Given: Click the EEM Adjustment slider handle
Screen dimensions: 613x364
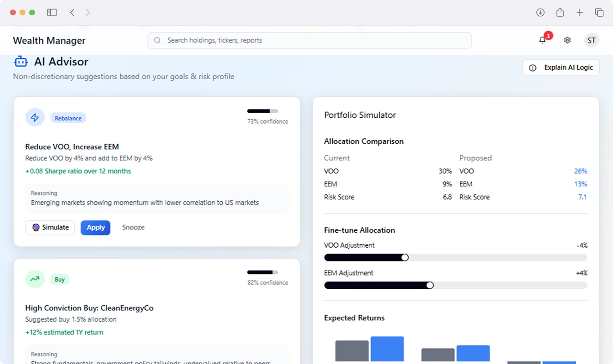Looking at the screenshot, I should (x=430, y=285).
